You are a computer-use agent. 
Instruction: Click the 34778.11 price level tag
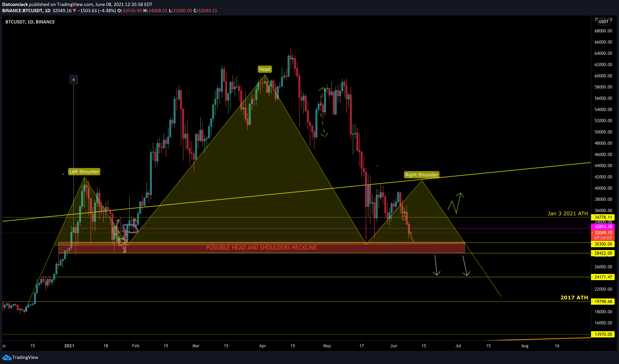[x=603, y=217]
